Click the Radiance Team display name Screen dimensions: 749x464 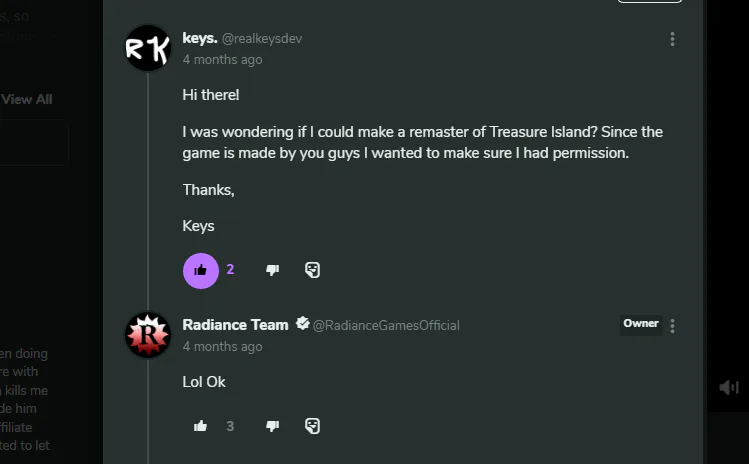(x=236, y=324)
